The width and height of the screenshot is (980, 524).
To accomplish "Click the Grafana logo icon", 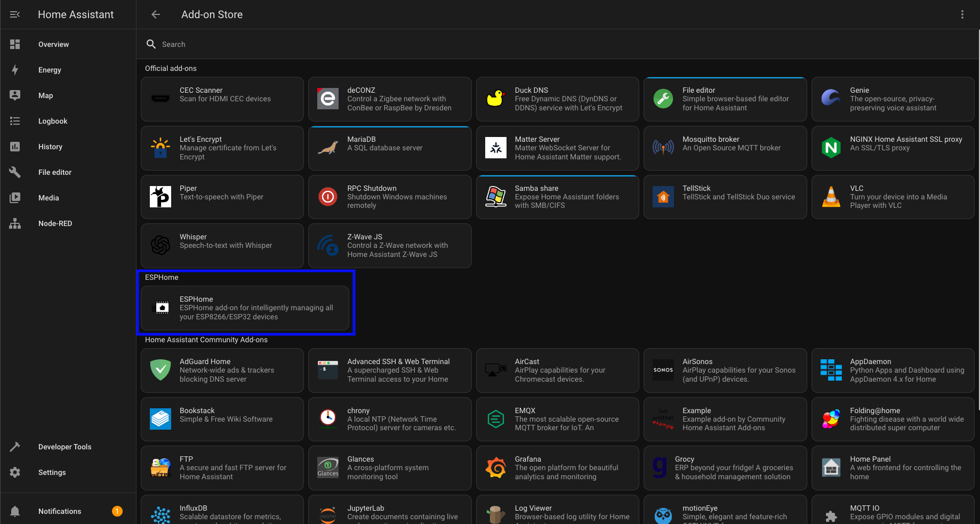I will (x=495, y=467).
